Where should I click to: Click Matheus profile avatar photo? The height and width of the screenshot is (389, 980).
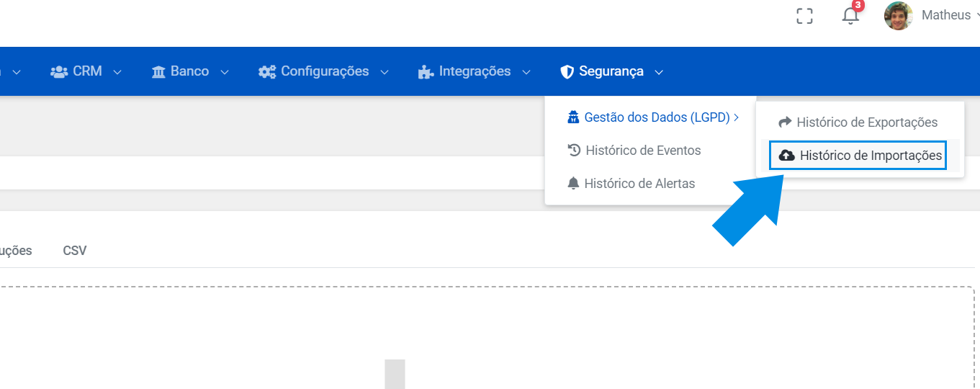coord(899,16)
